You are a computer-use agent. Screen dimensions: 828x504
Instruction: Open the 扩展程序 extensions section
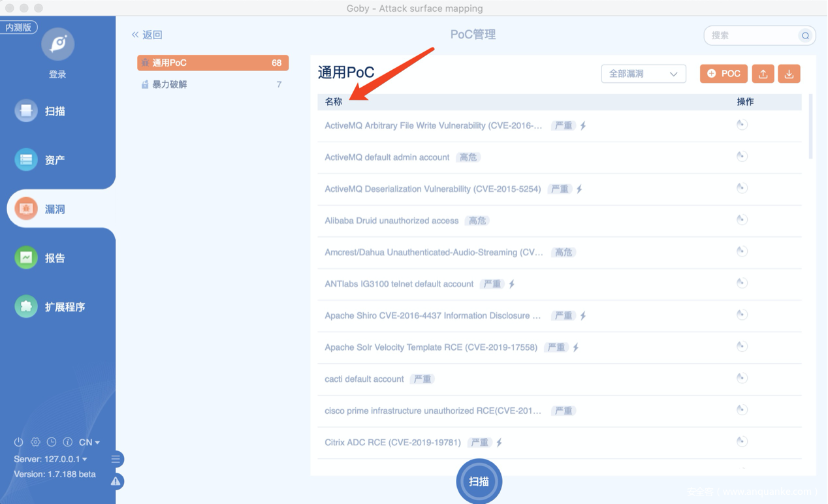point(50,307)
